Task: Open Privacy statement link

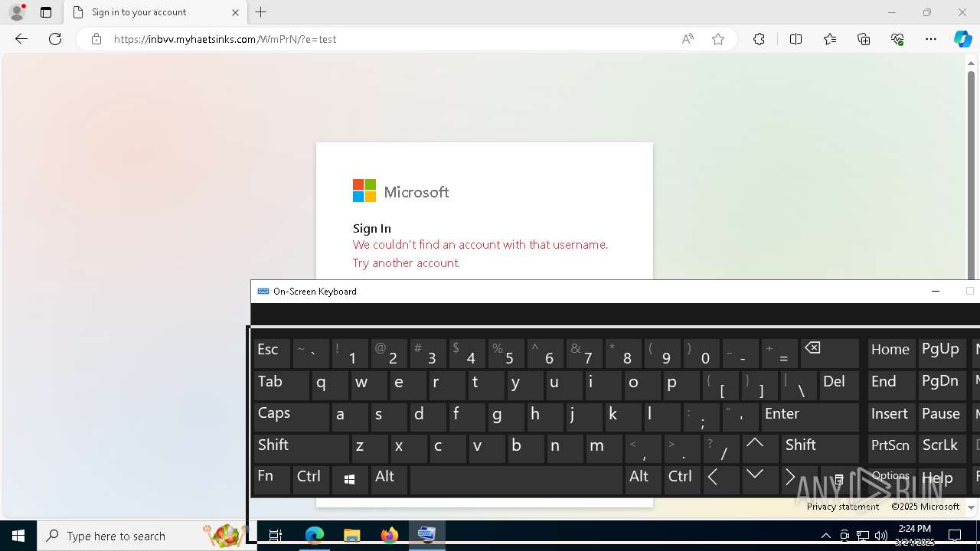Action: [843, 507]
